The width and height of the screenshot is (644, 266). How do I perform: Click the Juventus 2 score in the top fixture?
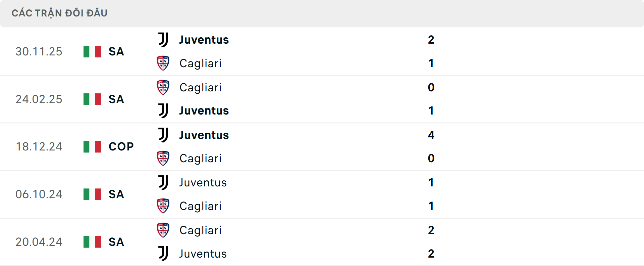click(x=431, y=40)
